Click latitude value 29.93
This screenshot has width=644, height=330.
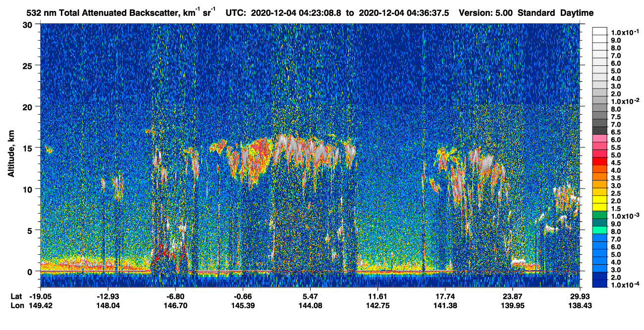580,296
